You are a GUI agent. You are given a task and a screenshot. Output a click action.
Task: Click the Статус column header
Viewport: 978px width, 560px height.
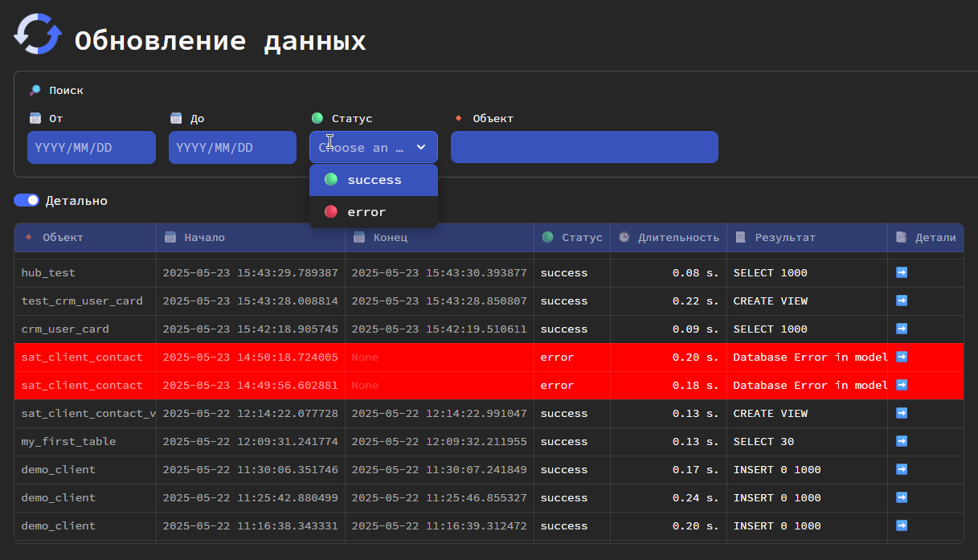click(x=572, y=237)
